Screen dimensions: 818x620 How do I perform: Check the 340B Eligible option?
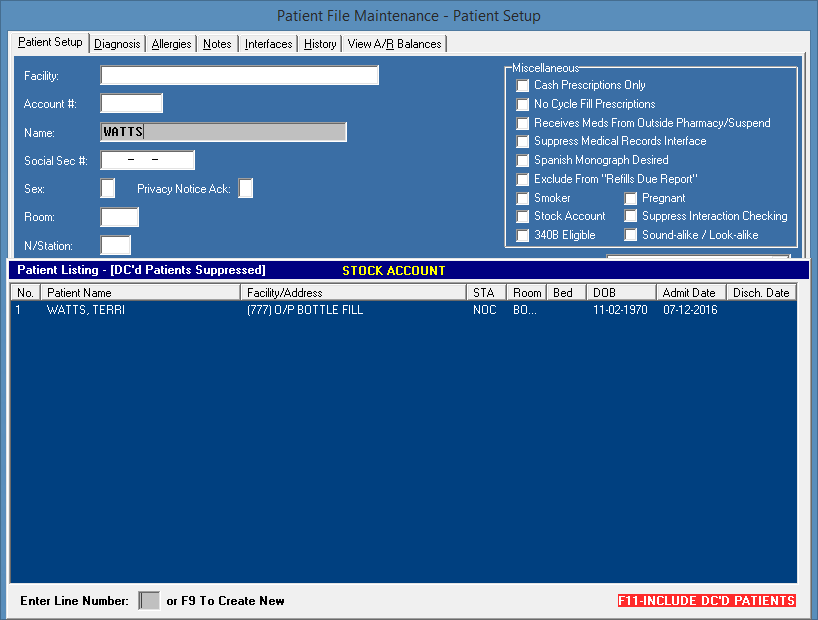point(523,235)
